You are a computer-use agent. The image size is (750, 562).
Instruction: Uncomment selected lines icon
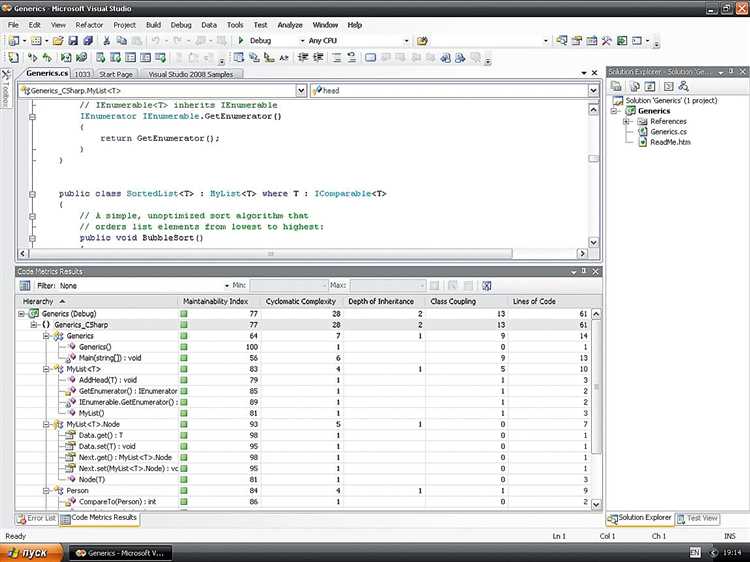(x=352, y=58)
